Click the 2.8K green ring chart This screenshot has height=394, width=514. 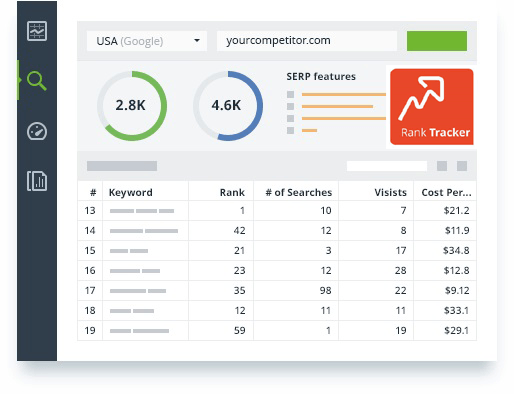[132, 106]
